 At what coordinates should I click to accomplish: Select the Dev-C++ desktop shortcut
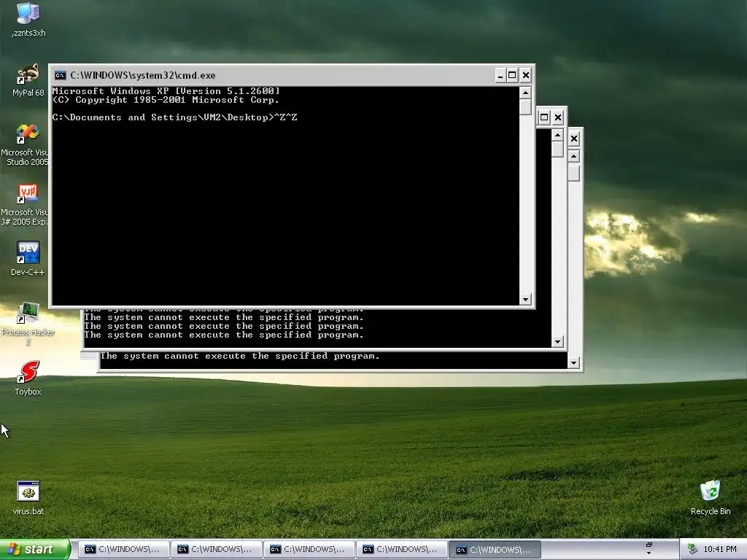tap(28, 259)
